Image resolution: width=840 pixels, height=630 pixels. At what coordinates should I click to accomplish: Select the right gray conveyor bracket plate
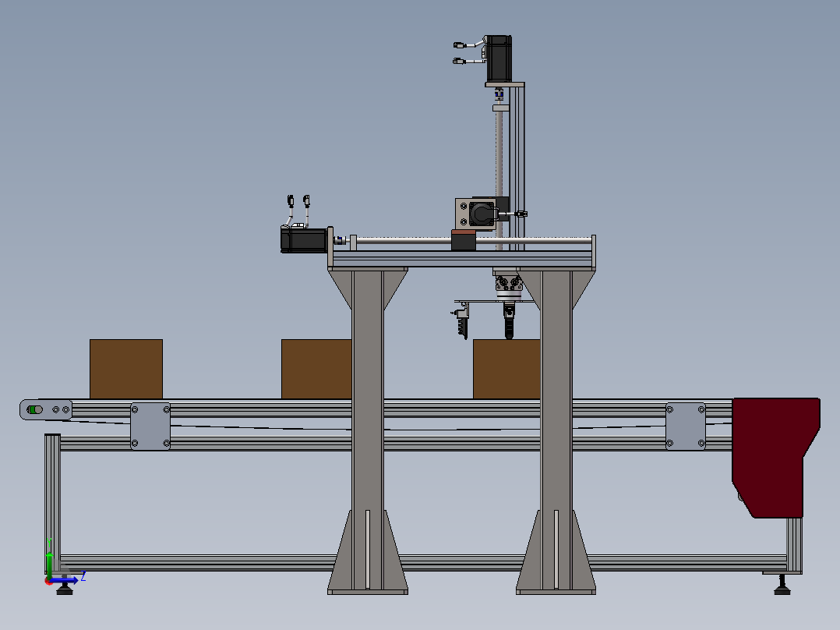point(686,426)
